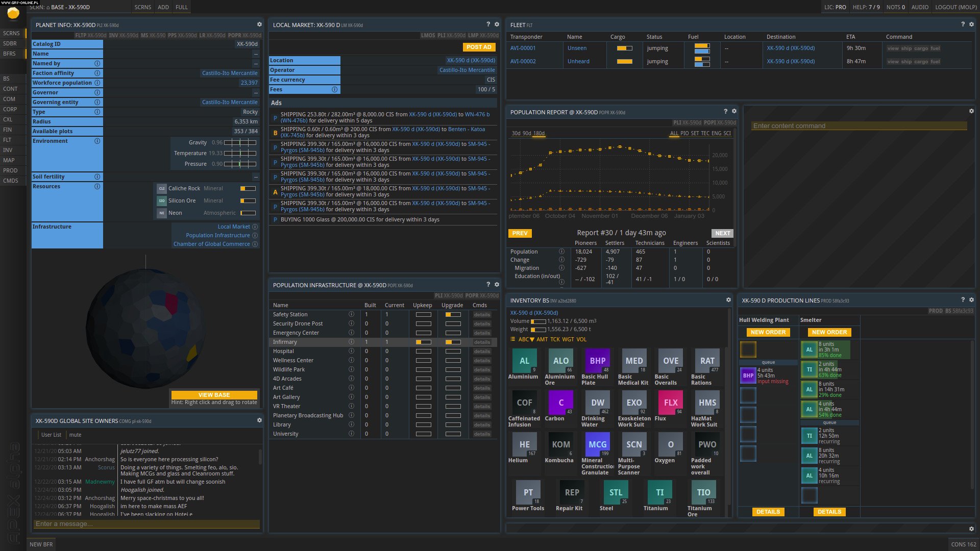
Task: Expand the Soil fertility info tooltip
Action: point(97,177)
